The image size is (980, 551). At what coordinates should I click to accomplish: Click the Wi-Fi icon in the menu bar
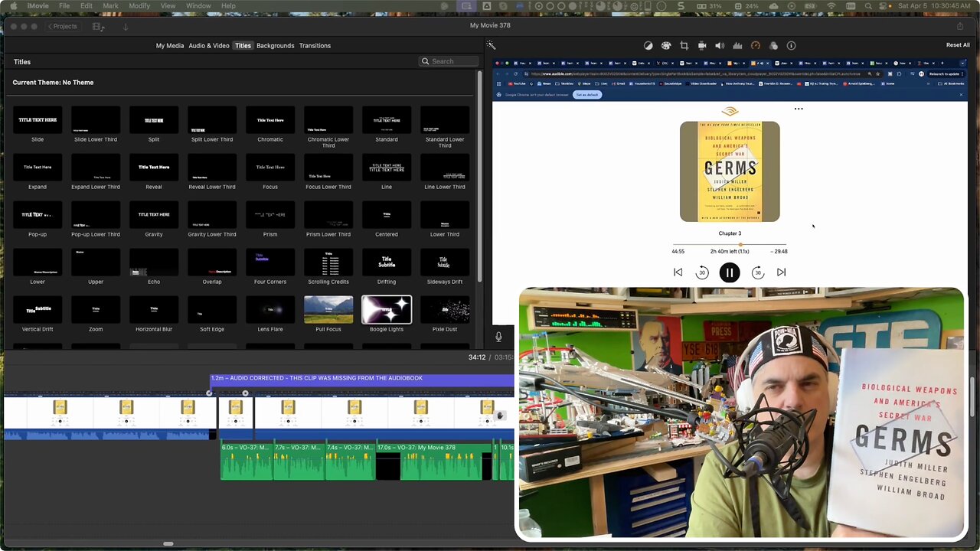tap(831, 6)
